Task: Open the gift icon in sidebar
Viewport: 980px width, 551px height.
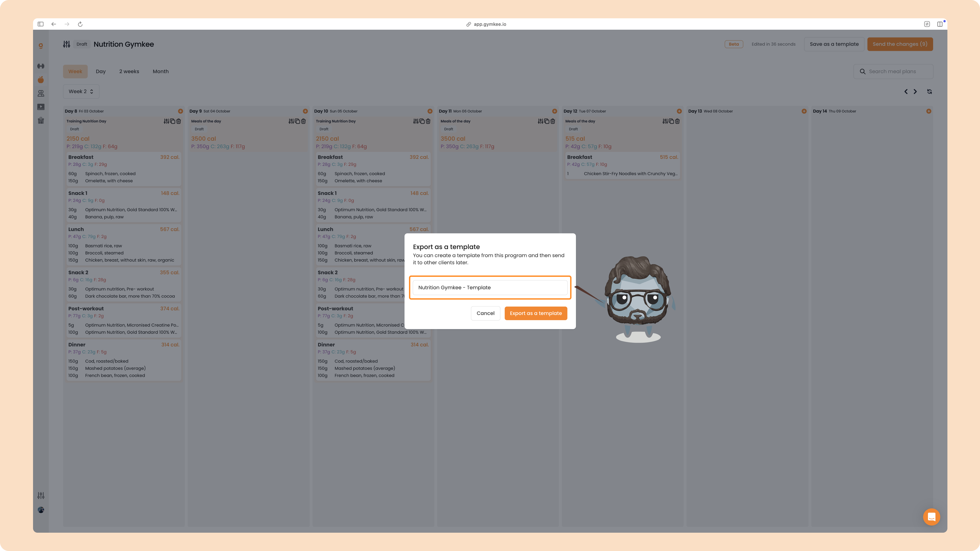Action: (x=41, y=121)
